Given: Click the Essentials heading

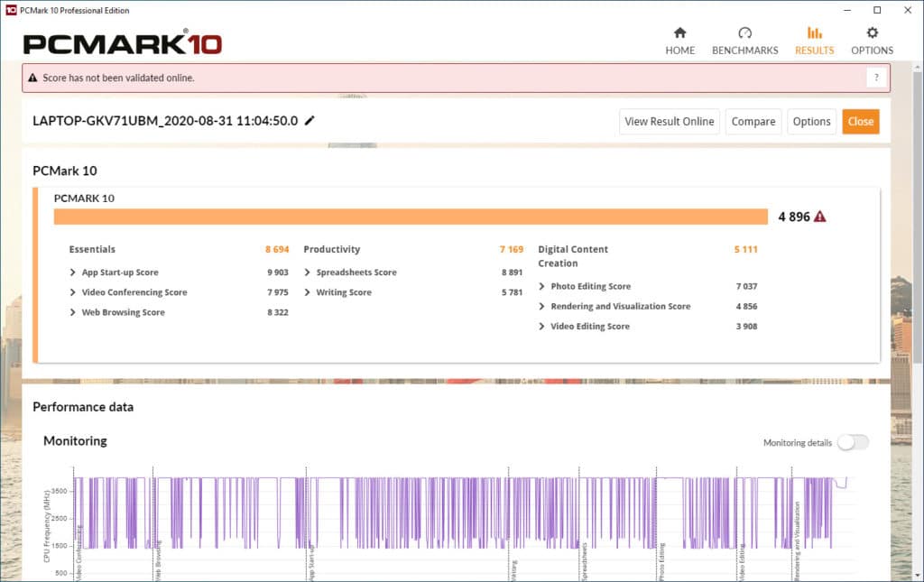Looking at the screenshot, I should coord(92,249).
